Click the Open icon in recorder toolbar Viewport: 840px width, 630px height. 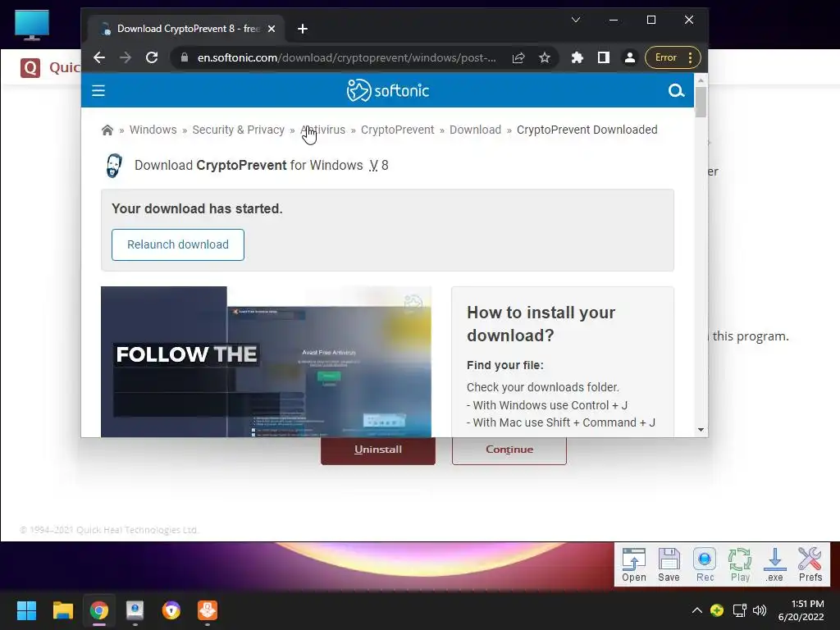(x=634, y=564)
